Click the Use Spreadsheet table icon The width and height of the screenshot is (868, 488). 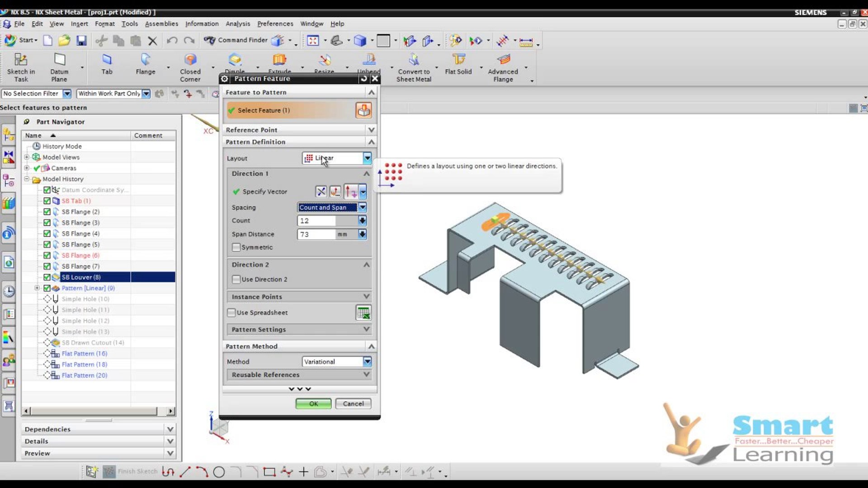pos(363,313)
